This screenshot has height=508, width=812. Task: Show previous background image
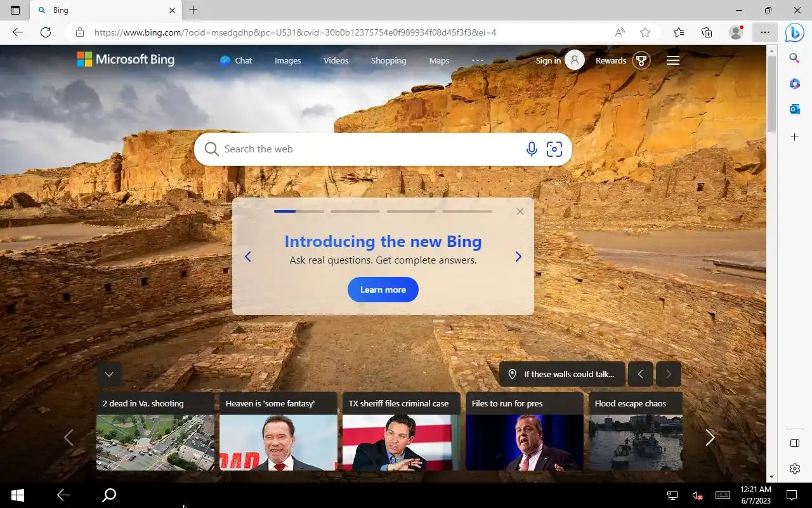(640, 374)
